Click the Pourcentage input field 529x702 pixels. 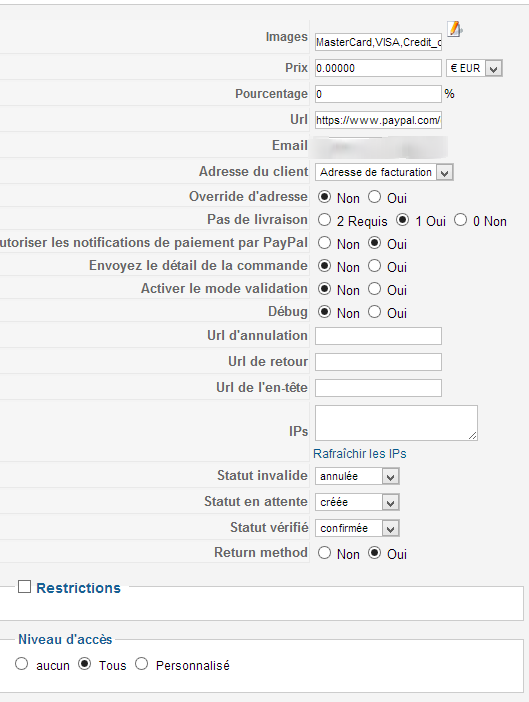click(378, 94)
